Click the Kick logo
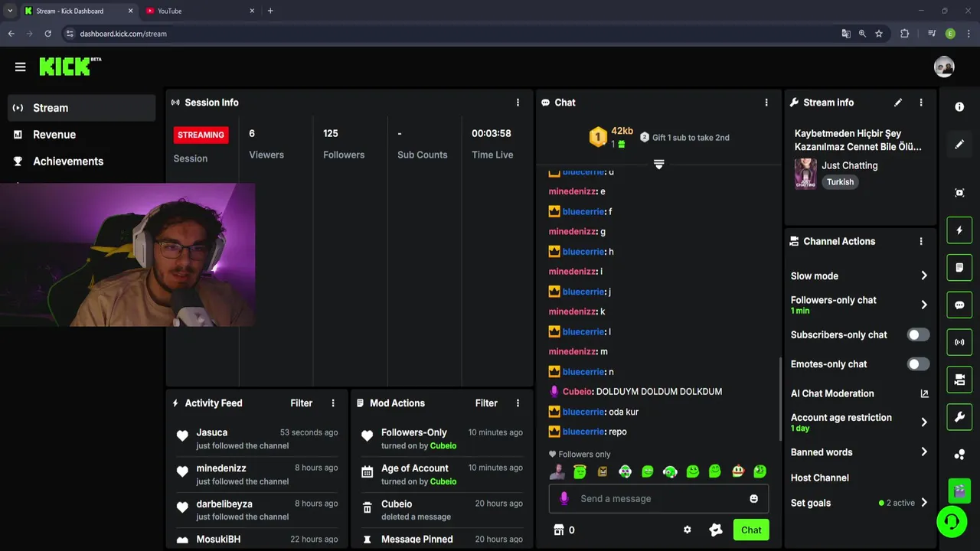 tap(70, 67)
